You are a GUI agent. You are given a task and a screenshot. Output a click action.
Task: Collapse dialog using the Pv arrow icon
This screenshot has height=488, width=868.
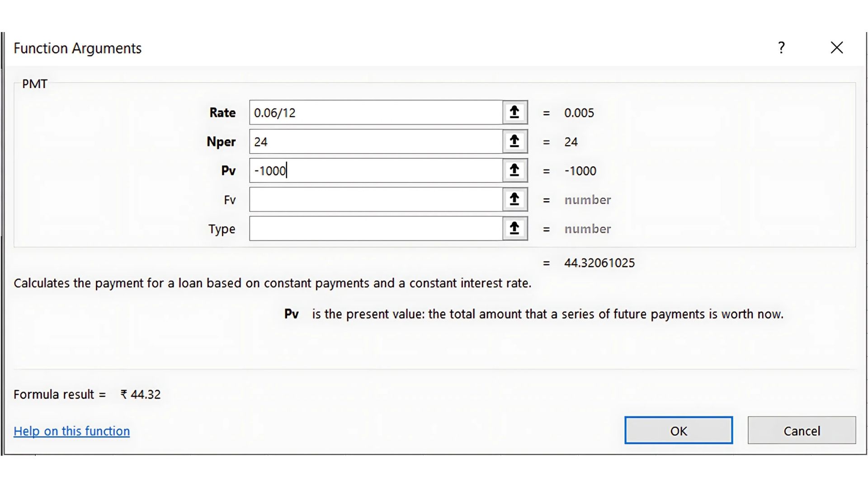[x=514, y=170]
